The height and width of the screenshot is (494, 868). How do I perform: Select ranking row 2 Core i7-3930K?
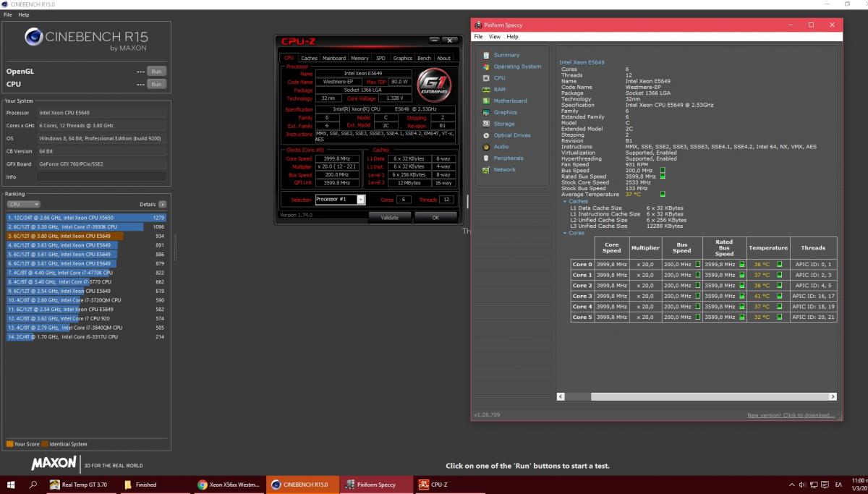[86, 226]
